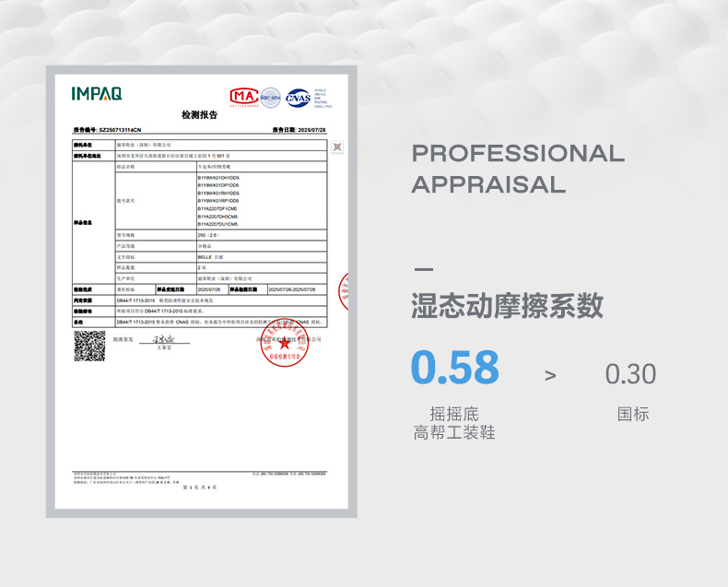
Task: Click the 摇摇底 高帮工装鞋 label
Action: (454, 423)
